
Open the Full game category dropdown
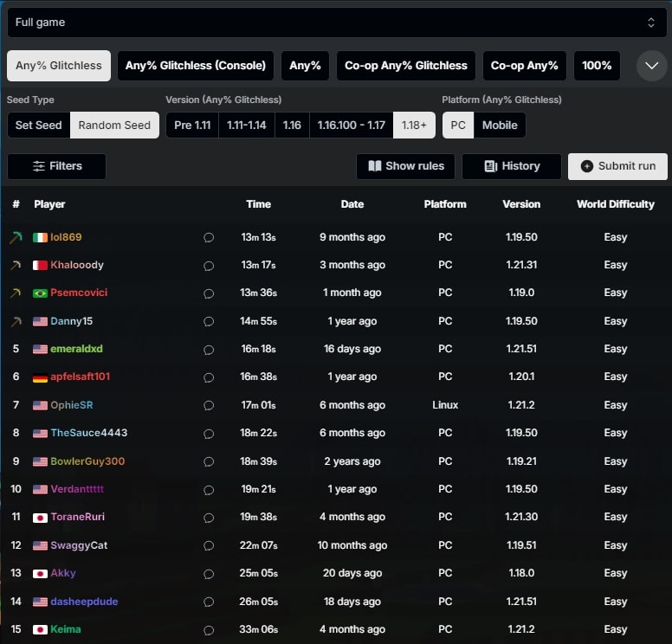[336, 23]
